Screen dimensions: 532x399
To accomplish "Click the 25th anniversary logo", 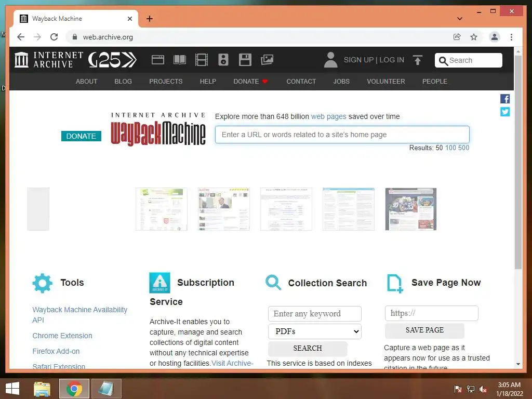I will tap(112, 60).
